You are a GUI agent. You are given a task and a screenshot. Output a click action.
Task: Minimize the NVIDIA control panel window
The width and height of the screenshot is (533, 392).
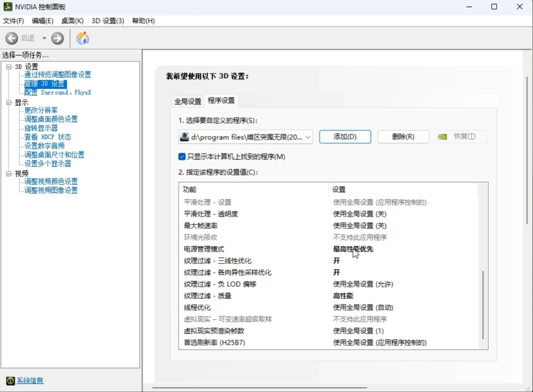469,7
